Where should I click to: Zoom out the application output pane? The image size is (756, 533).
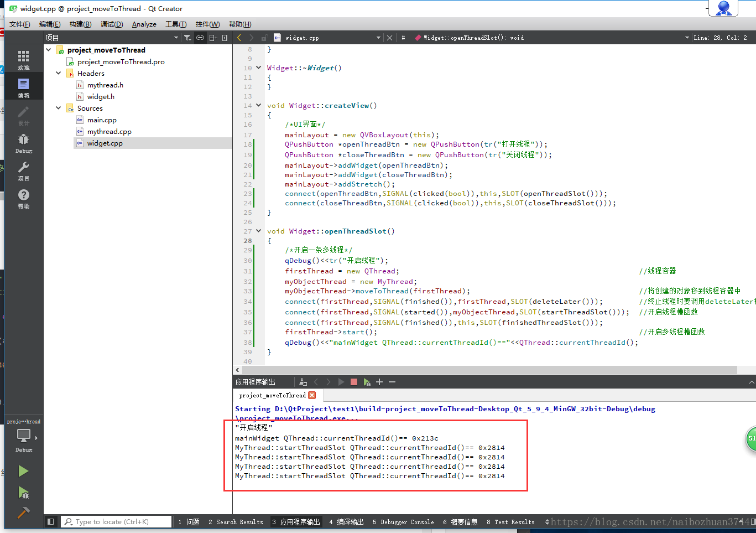(392, 382)
